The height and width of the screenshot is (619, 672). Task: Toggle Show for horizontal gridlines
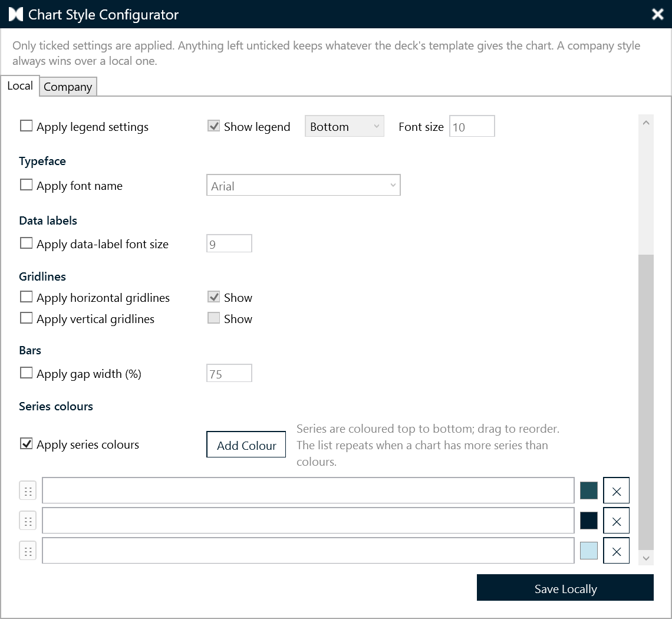pyautogui.click(x=213, y=297)
